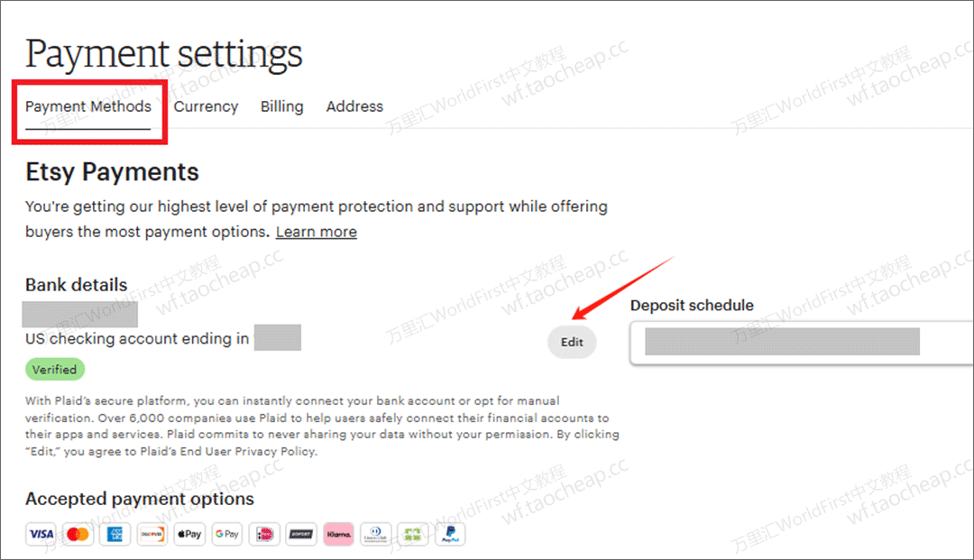Click the PayPal icon
Viewport: 974px width, 560px height.
pos(450,534)
